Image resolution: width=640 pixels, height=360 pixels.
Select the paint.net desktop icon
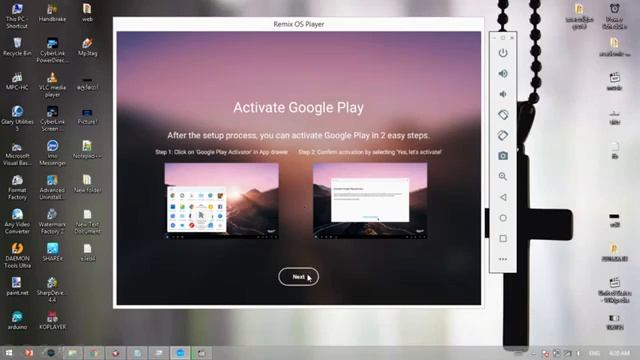[x=17, y=287]
